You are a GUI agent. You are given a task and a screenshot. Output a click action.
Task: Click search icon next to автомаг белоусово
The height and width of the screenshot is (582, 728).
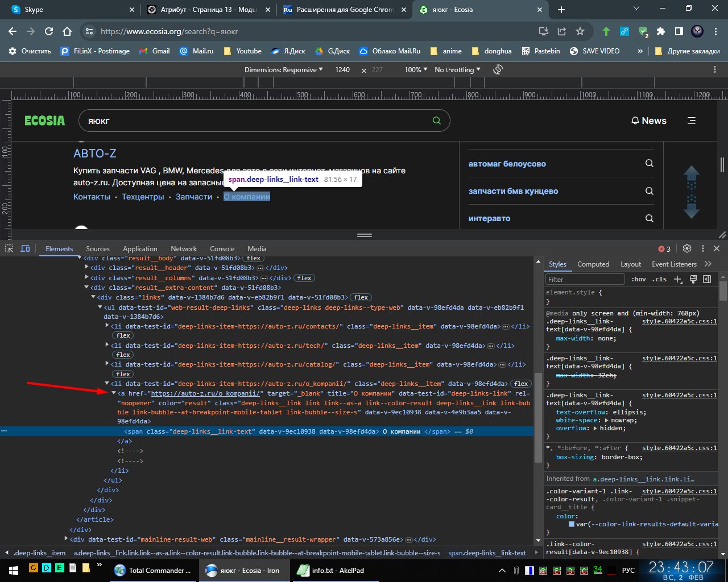[x=650, y=164]
